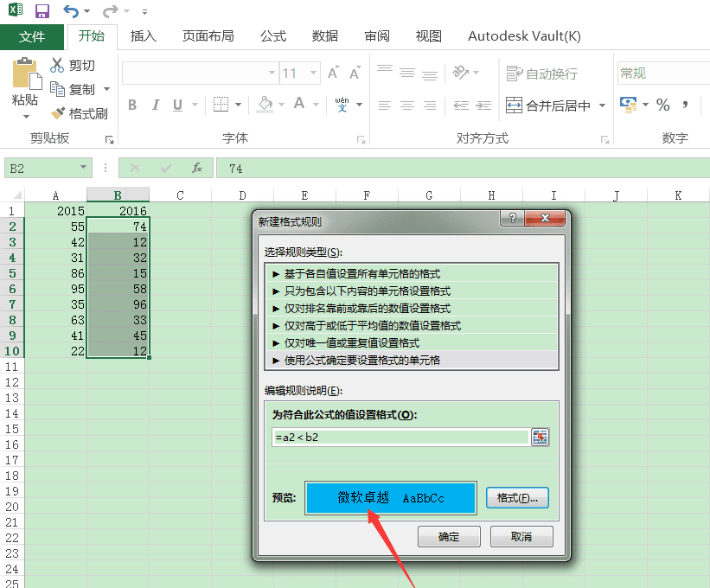Open merge and center (合并后居中) dropdown arrow
The width and height of the screenshot is (710, 588).
click(x=602, y=105)
